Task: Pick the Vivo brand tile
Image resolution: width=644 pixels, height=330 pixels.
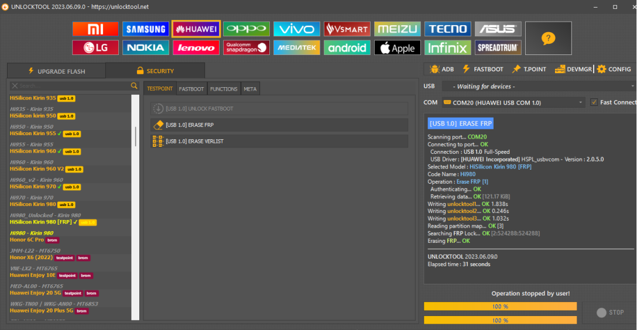Action: click(297, 29)
